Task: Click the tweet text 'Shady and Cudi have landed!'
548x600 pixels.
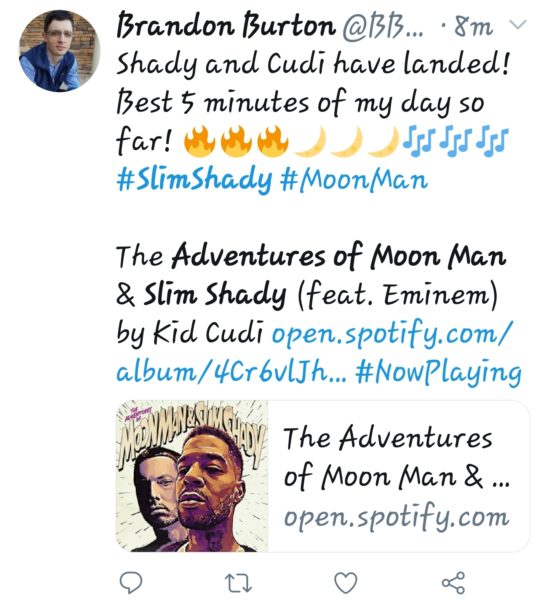Action: tap(313, 64)
